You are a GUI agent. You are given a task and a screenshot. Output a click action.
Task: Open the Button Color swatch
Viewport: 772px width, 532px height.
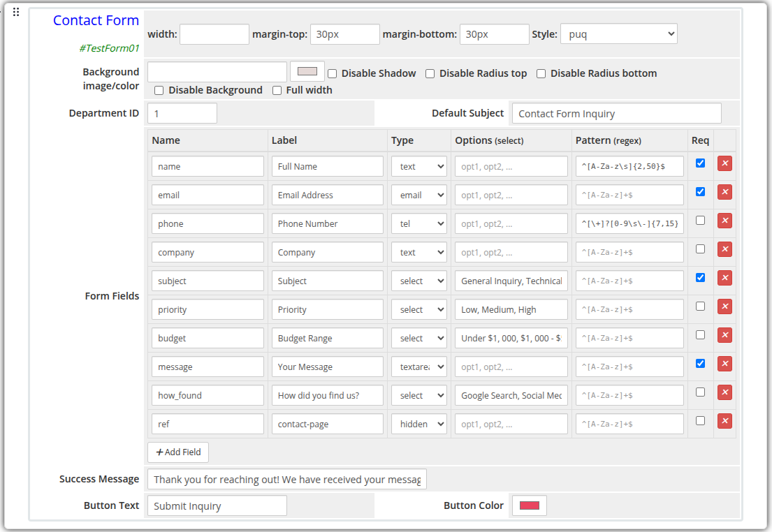pyautogui.click(x=530, y=505)
